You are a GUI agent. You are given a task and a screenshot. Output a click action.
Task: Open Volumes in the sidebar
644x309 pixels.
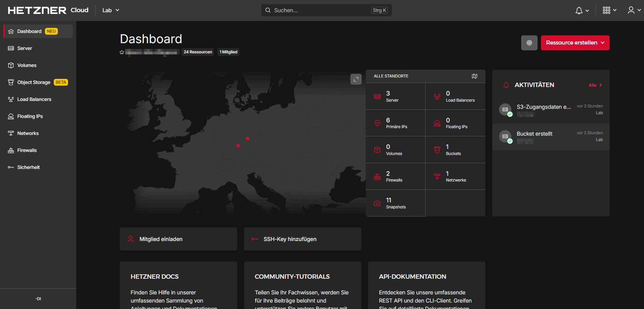38,65
